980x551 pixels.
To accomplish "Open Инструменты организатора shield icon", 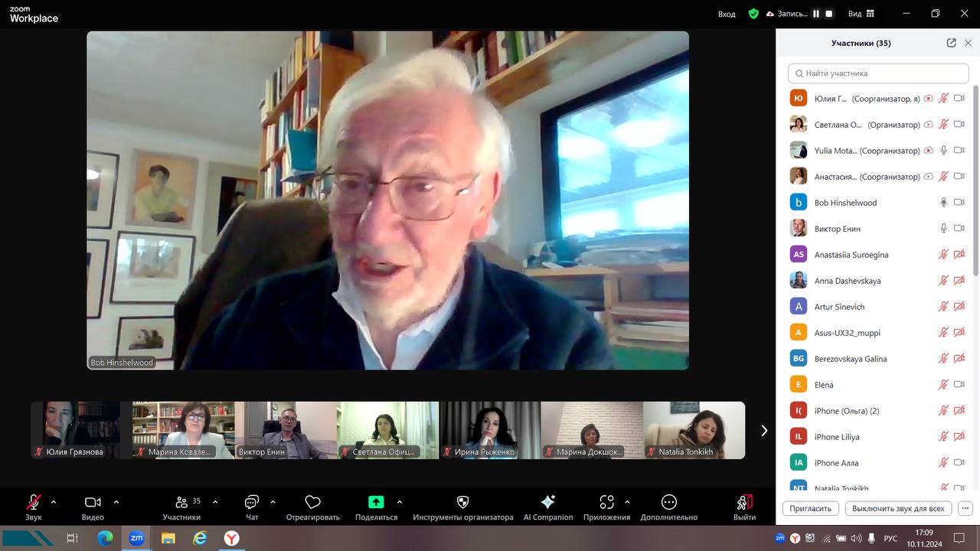I will point(462,502).
